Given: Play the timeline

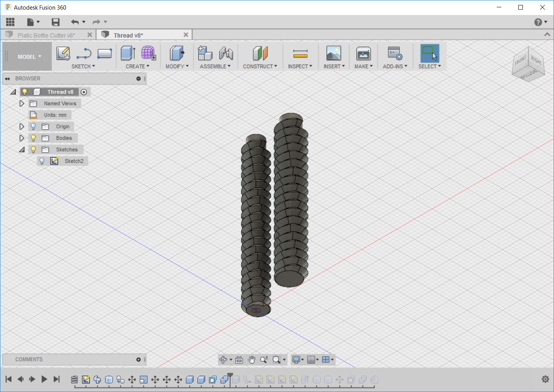Looking at the screenshot, I should (44, 379).
